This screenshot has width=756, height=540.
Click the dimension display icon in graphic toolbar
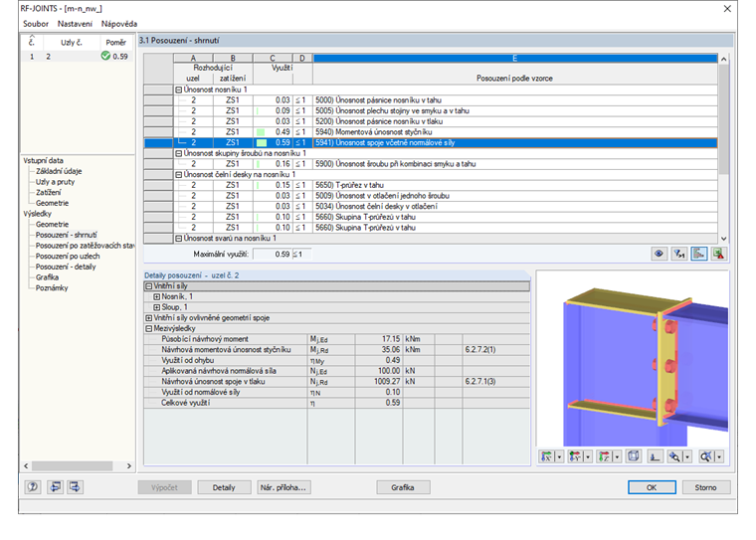(655, 456)
